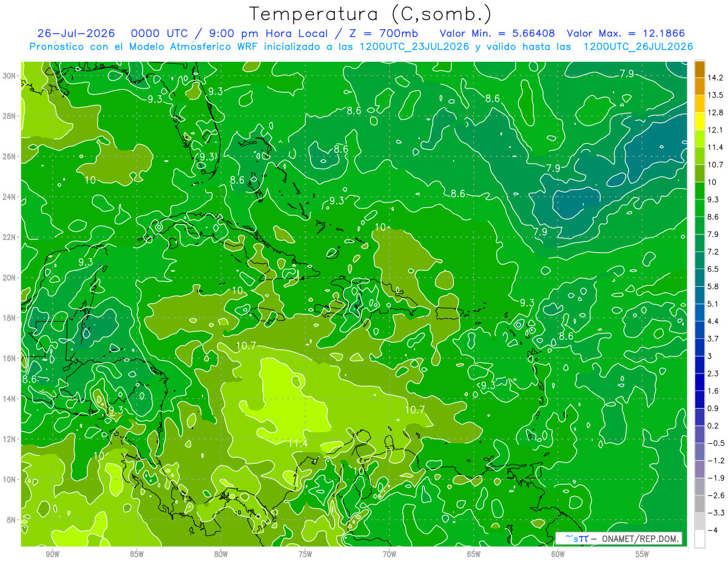728x562 pixels.
Task: Click the 85W longitude axis label
Action: click(136, 554)
